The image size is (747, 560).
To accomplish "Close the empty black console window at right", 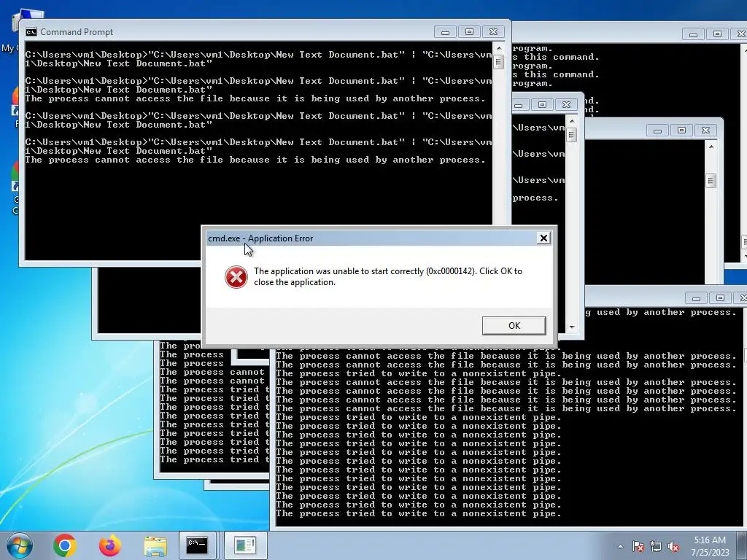I will (x=705, y=131).
